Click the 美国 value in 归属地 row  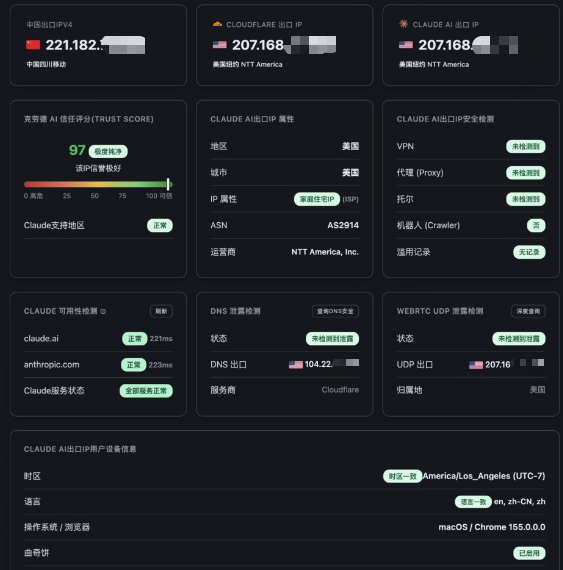pyautogui.click(x=538, y=390)
